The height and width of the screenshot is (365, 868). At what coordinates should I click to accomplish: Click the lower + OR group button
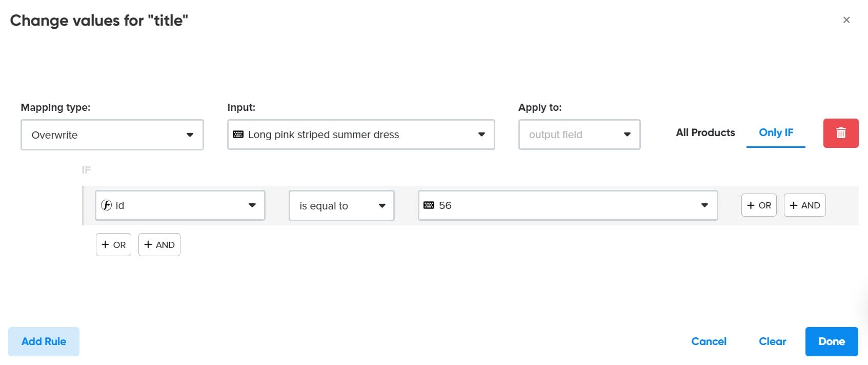[113, 245]
